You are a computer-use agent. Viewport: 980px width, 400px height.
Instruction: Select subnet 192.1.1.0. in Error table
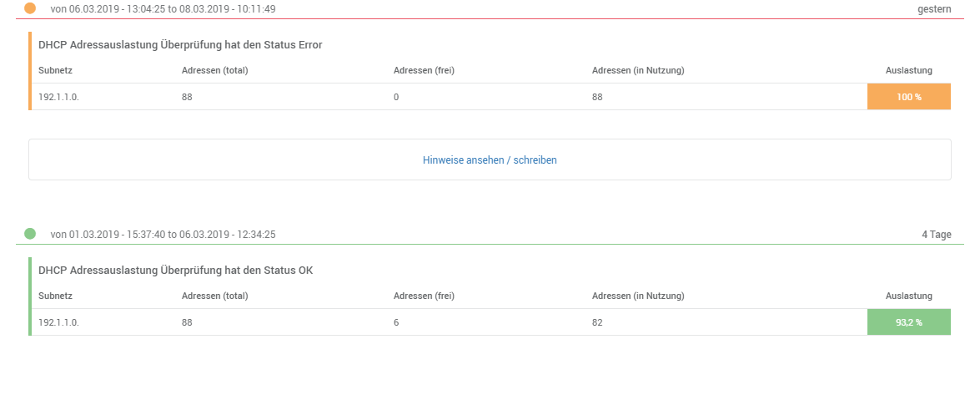coord(58,97)
